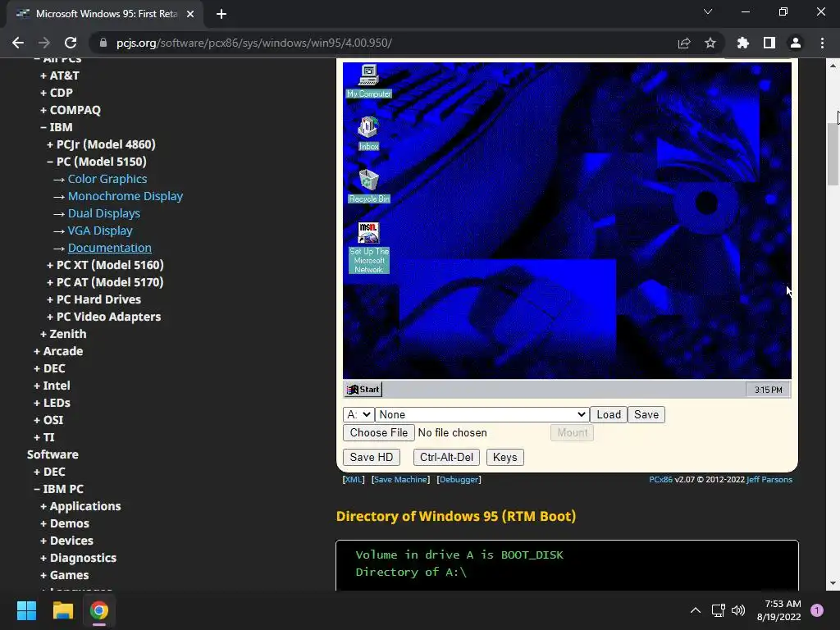The width and height of the screenshot is (840, 630).
Task: Expand the COMPAQ tree item
Action: pyautogui.click(x=71, y=110)
